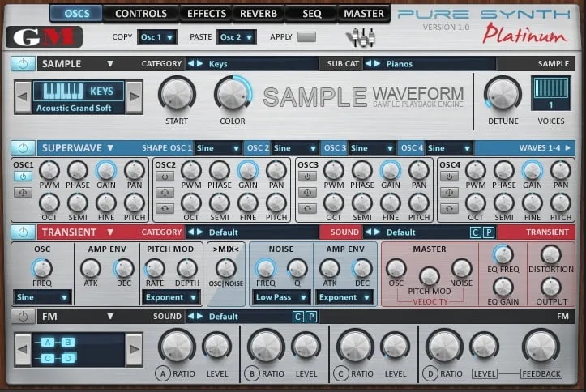Toggle OSC2 power button

coord(165,177)
